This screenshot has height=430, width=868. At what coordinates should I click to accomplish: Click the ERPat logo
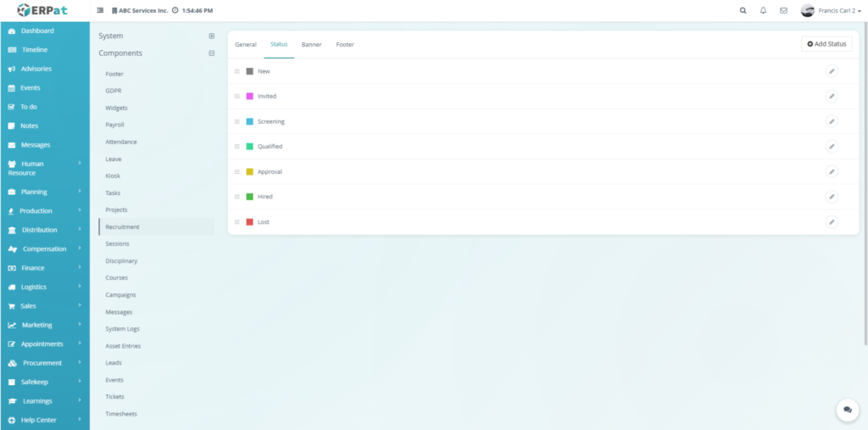[x=42, y=10]
